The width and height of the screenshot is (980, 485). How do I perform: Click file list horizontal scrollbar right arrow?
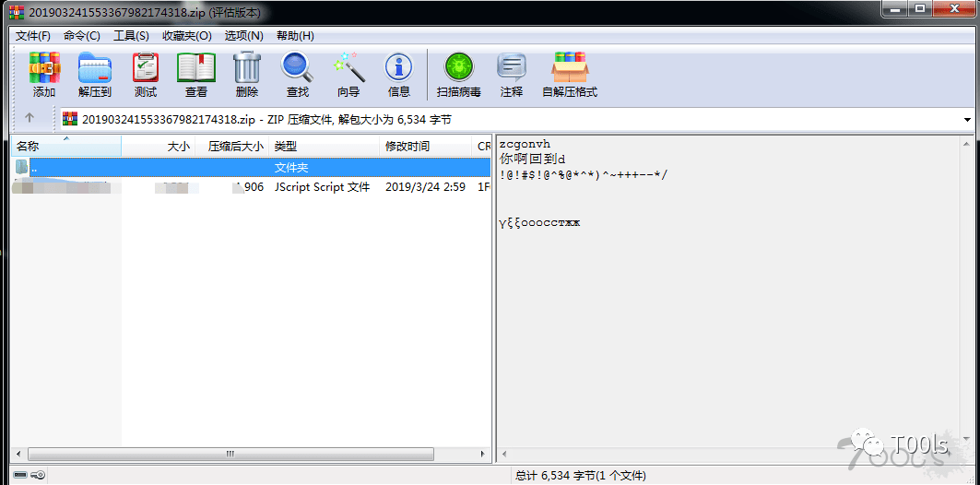[x=484, y=454]
